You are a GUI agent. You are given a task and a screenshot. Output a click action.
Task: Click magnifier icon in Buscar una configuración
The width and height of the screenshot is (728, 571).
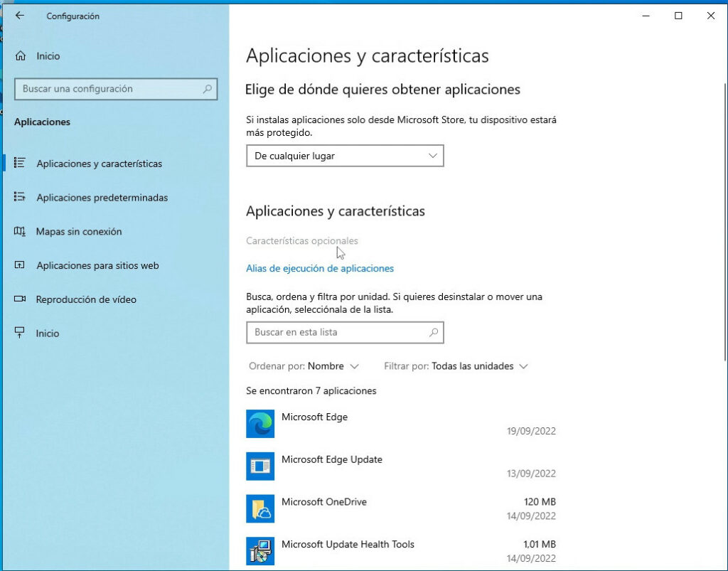[208, 89]
